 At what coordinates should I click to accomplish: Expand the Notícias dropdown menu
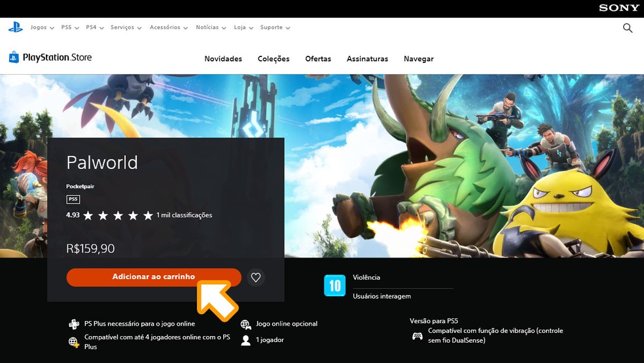coord(211,27)
